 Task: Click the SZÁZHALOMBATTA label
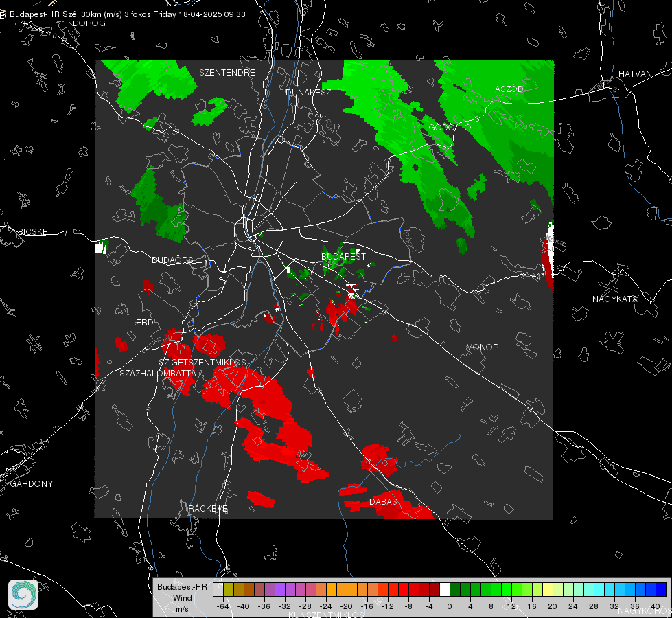(158, 373)
